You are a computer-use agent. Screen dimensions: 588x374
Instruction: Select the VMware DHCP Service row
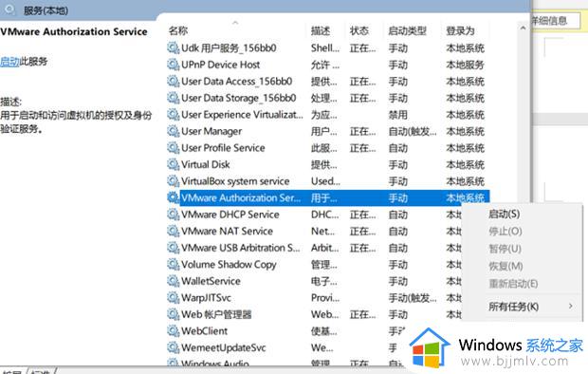[230, 215]
